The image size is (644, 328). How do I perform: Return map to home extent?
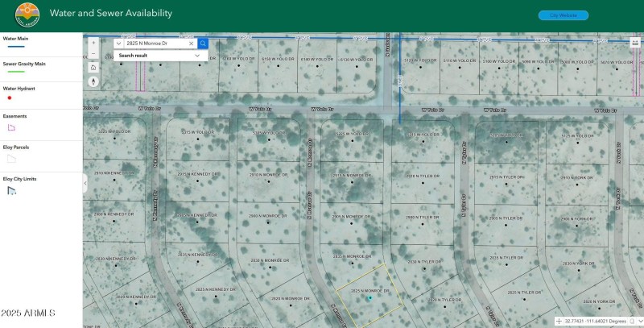94,68
